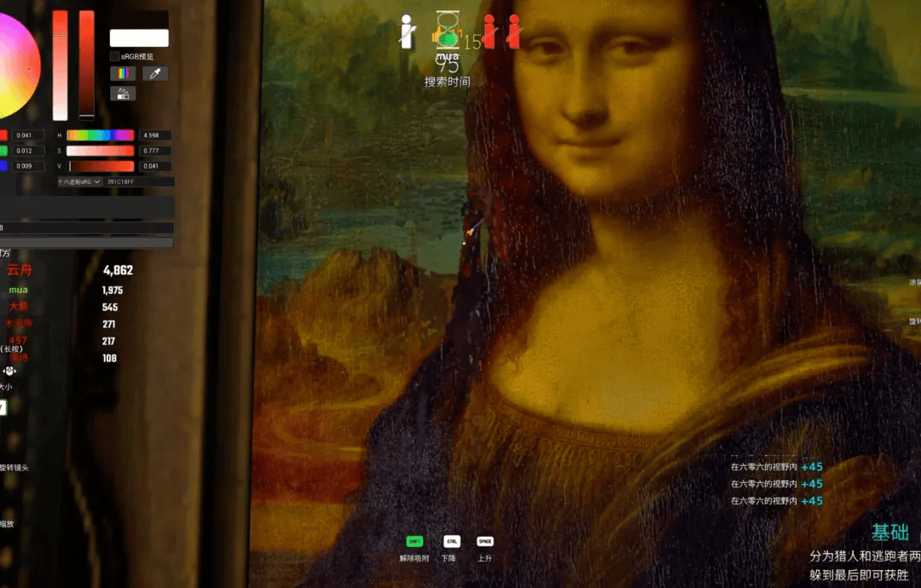Open the 十六进制sRGB format dropdown

point(79,182)
